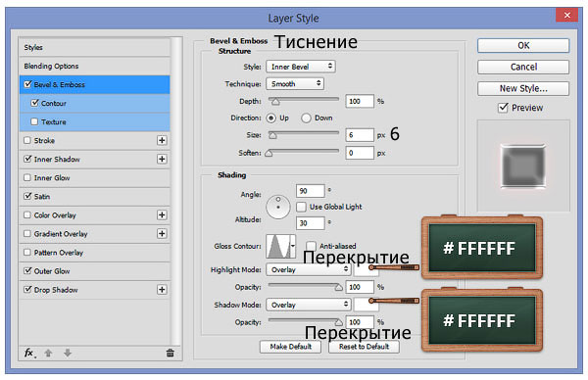
Task: Click the New Style... button
Action: [523, 88]
